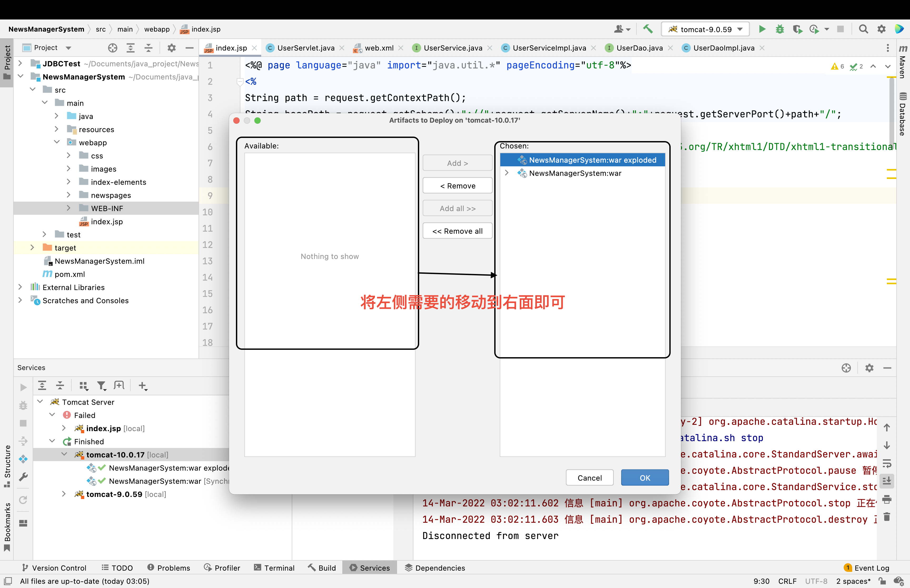This screenshot has width=910, height=588.
Task: Switch to web.xml editor tab
Action: point(379,48)
